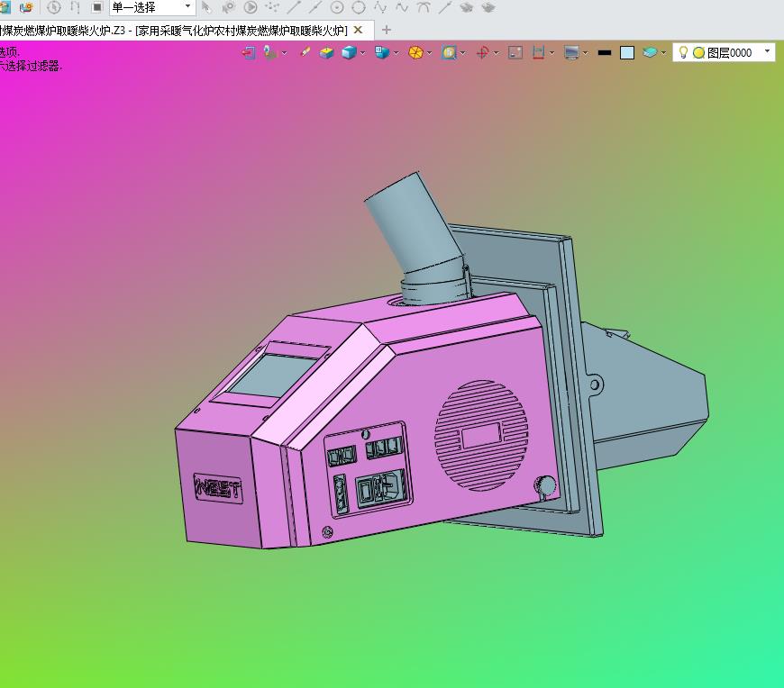Click the scattered points tool icon

point(272,7)
